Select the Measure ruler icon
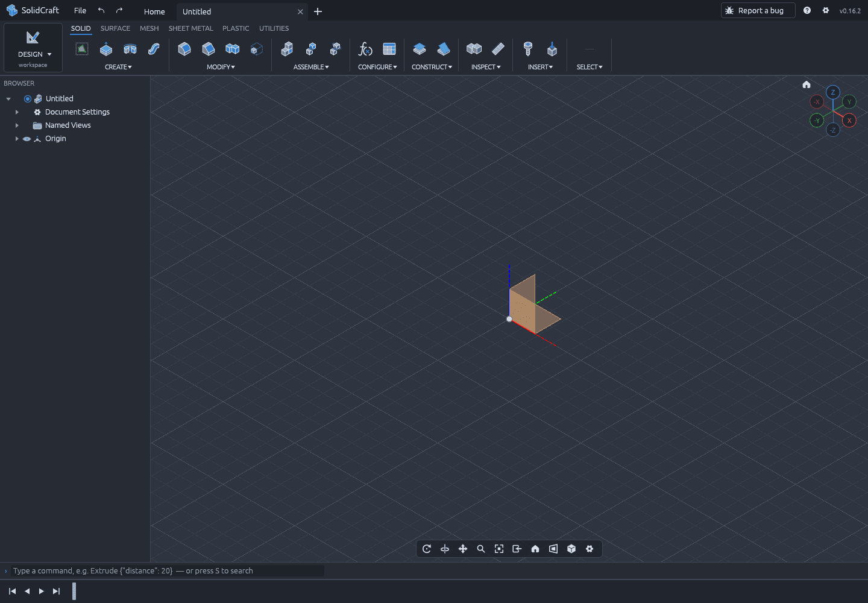Image resolution: width=868 pixels, height=603 pixels. pyautogui.click(x=498, y=49)
